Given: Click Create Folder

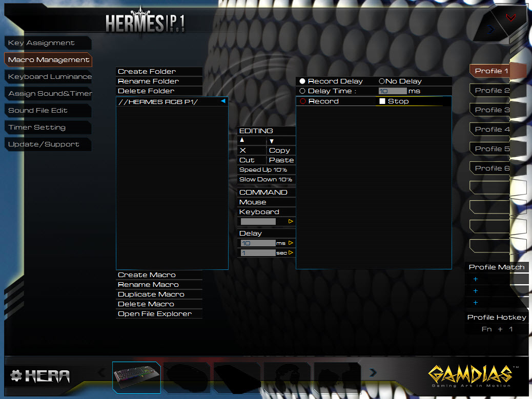Looking at the screenshot, I should (159, 72).
